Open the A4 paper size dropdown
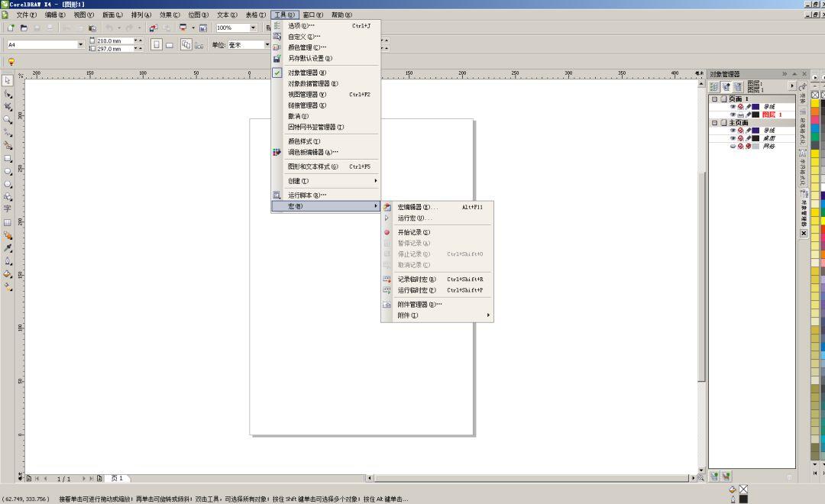The image size is (825, 504). (81, 45)
